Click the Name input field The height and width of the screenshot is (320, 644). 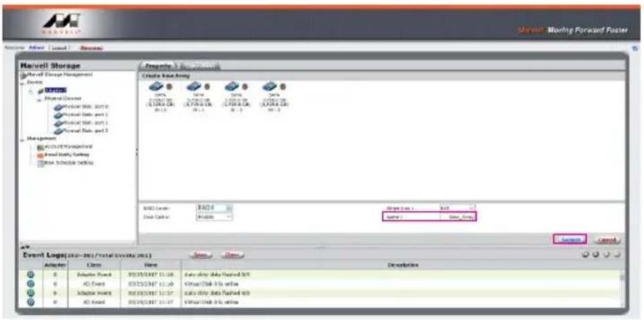pyautogui.click(x=458, y=216)
